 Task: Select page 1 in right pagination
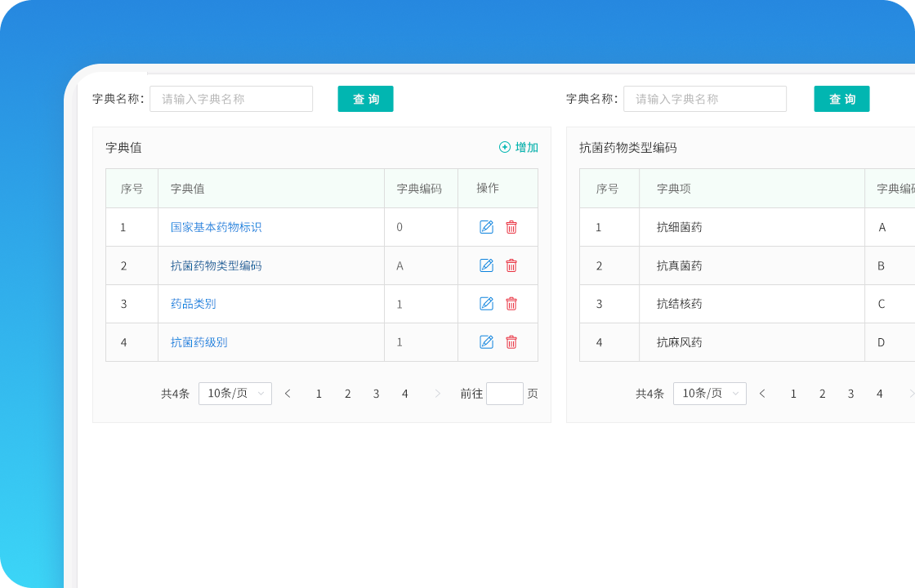point(793,394)
